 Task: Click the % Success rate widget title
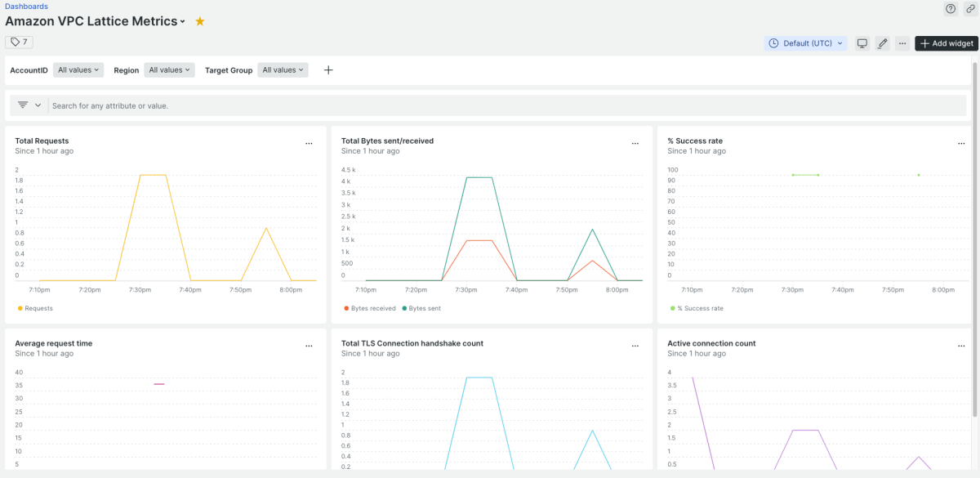click(695, 141)
